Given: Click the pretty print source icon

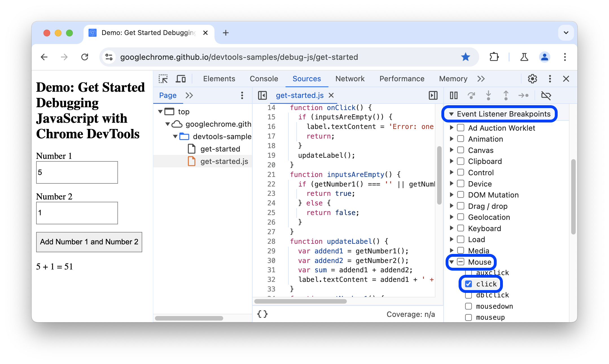Looking at the screenshot, I should 262,313.
